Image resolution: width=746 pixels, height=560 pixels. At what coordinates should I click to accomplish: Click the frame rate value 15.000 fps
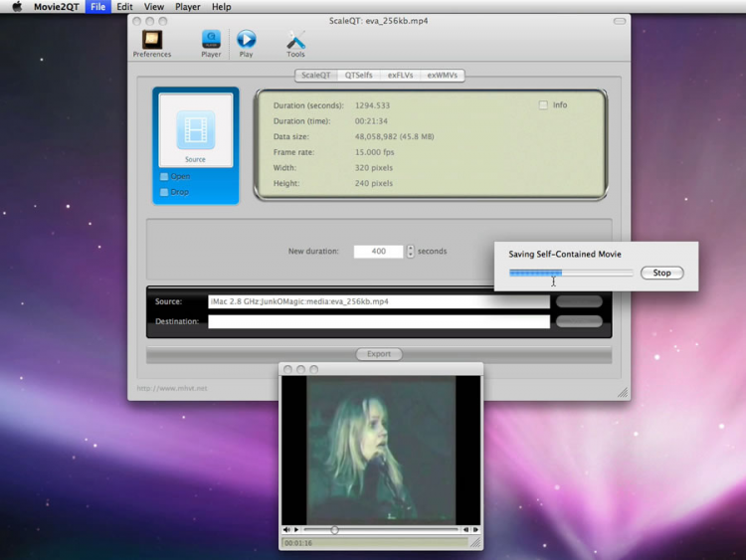coord(374,152)
